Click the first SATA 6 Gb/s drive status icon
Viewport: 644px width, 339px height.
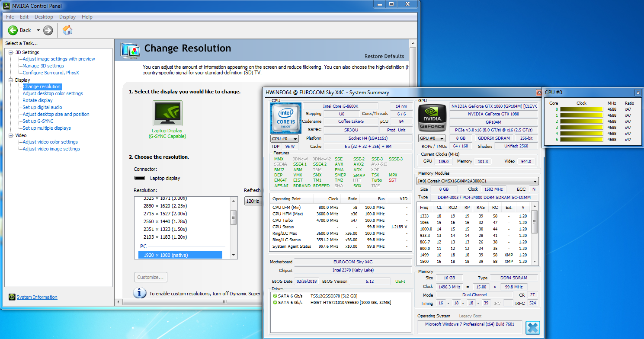(275, 296)
